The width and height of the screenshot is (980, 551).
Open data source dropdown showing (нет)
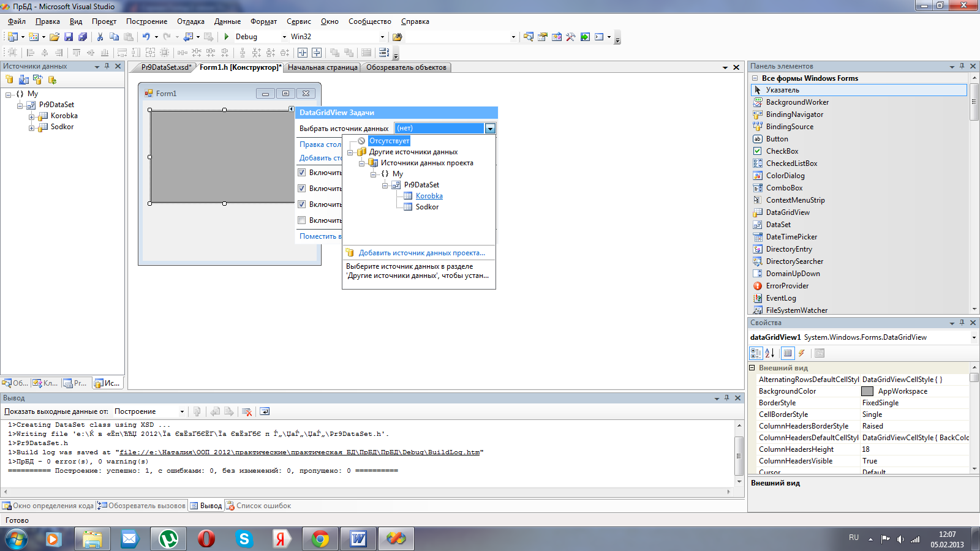tap(490, 129)
